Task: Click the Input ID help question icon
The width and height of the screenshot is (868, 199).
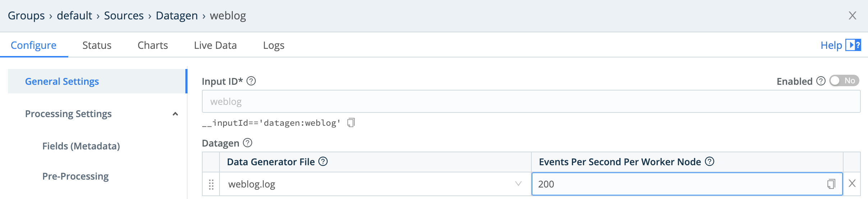Action: pyautogui.click(x=251, y=81)
